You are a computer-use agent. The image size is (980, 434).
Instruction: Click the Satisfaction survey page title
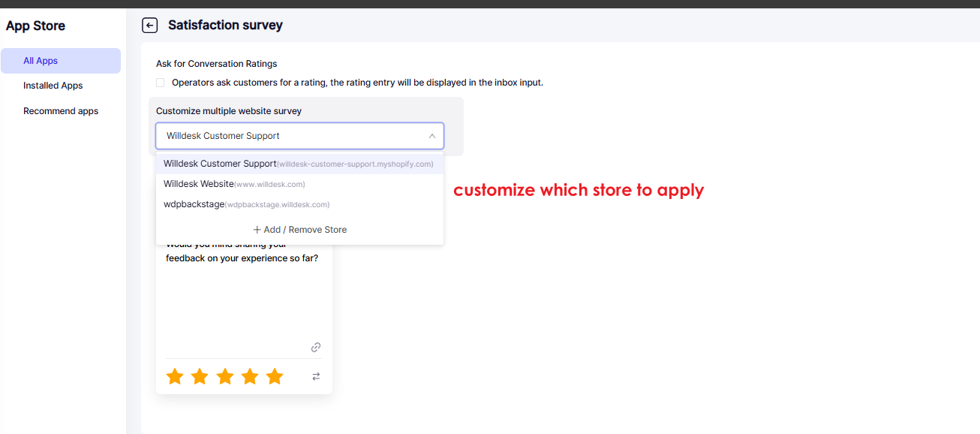(x=225, y=26)
